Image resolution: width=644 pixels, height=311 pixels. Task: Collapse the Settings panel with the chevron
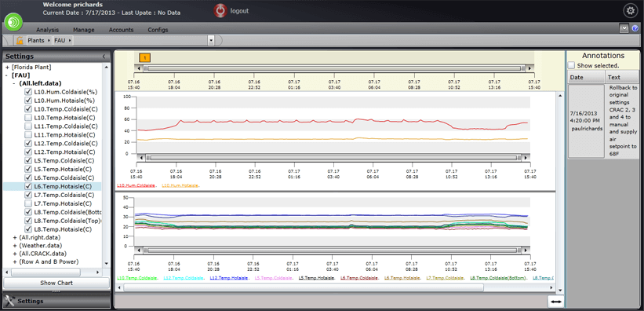click(104, 57)
